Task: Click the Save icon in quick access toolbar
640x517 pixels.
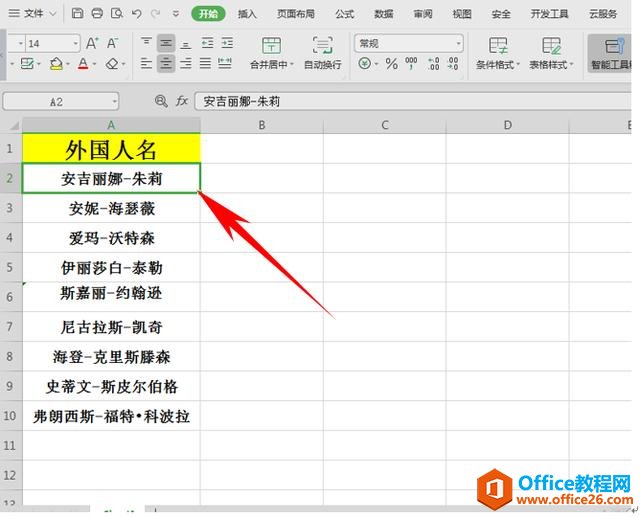Action: pyautogui.click(x=77, y=13)
